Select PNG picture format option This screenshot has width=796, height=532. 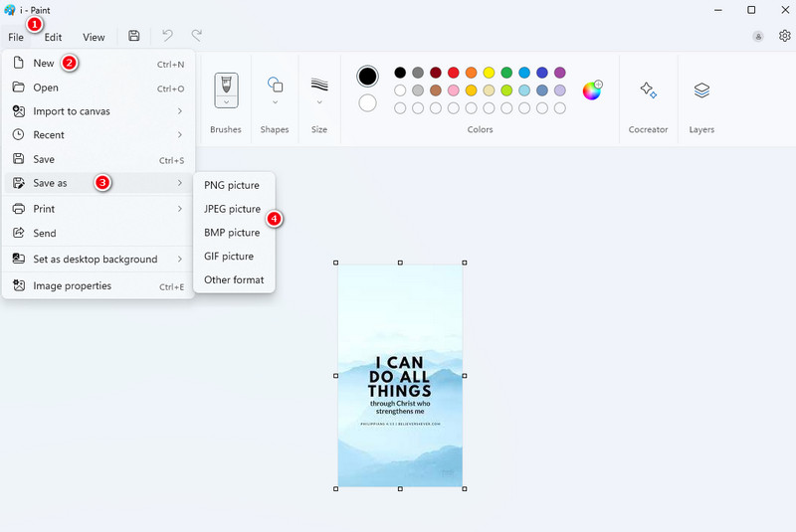click(x=231, y=185)
